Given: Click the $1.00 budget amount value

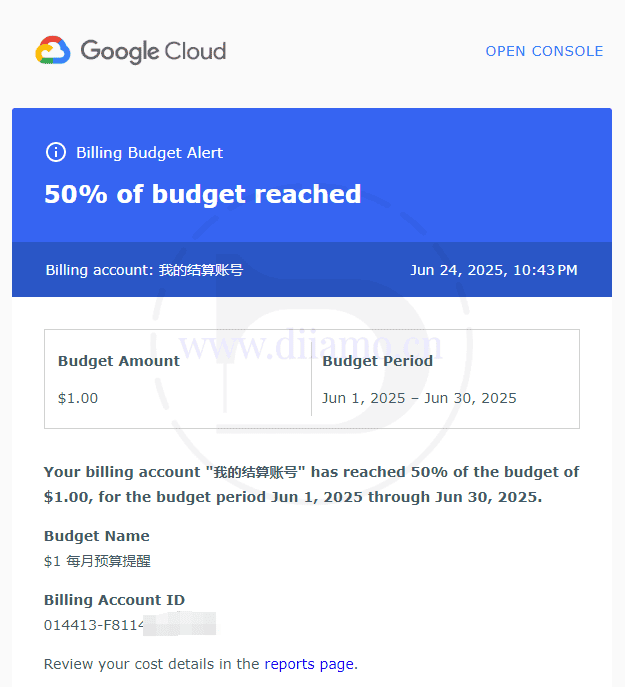Looking at the screenshot, I should [x=78, y=398].
